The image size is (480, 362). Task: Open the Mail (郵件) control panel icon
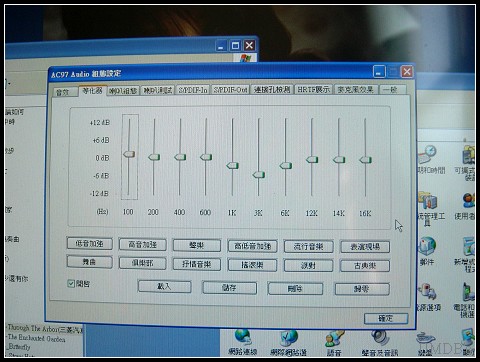[427, 246]
